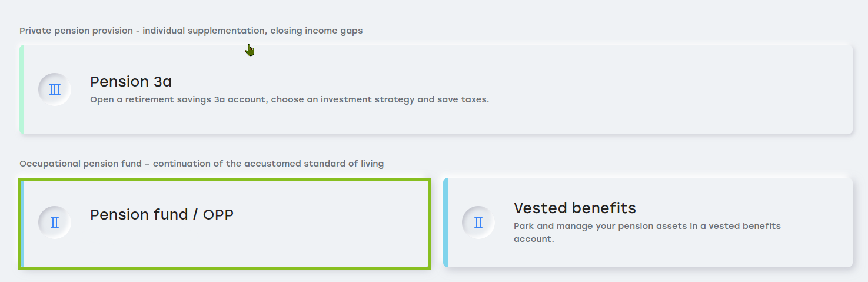The image size is (868, 282).
Task: Click the blue accent bar on Pension fund card
Action: point(22,224)
